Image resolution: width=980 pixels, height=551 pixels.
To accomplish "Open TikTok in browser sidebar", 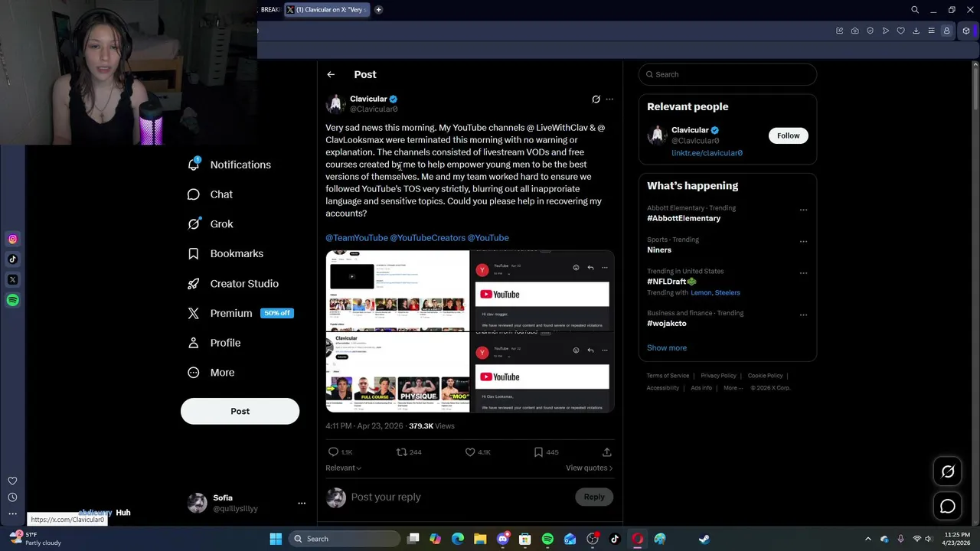I will pyautogui.click(x=12, y=259).
